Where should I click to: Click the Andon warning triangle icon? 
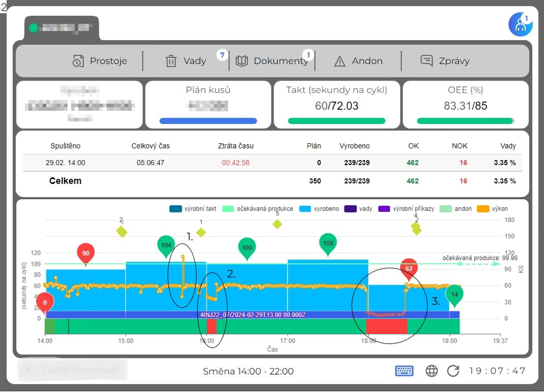(x=339, y=61)
